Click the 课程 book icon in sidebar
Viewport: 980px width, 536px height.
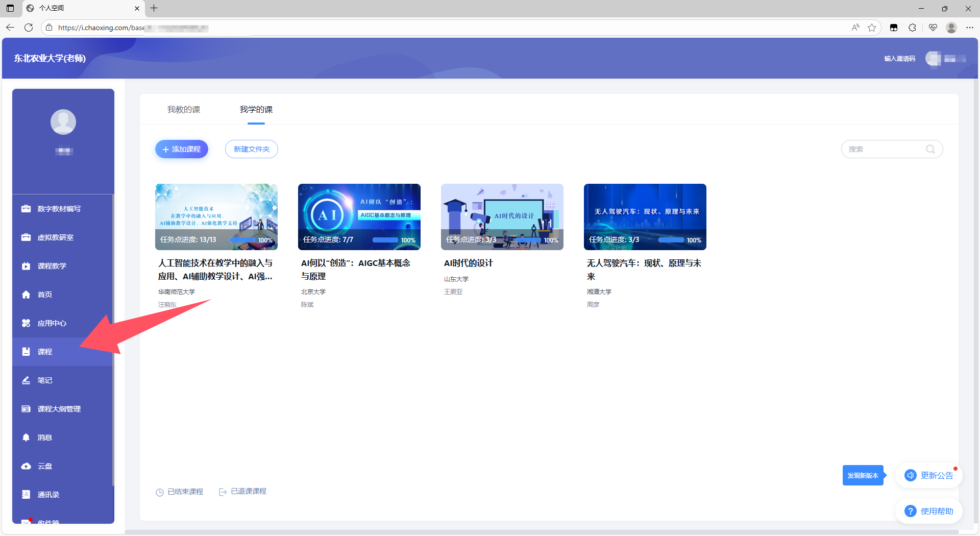click(26, 352)
